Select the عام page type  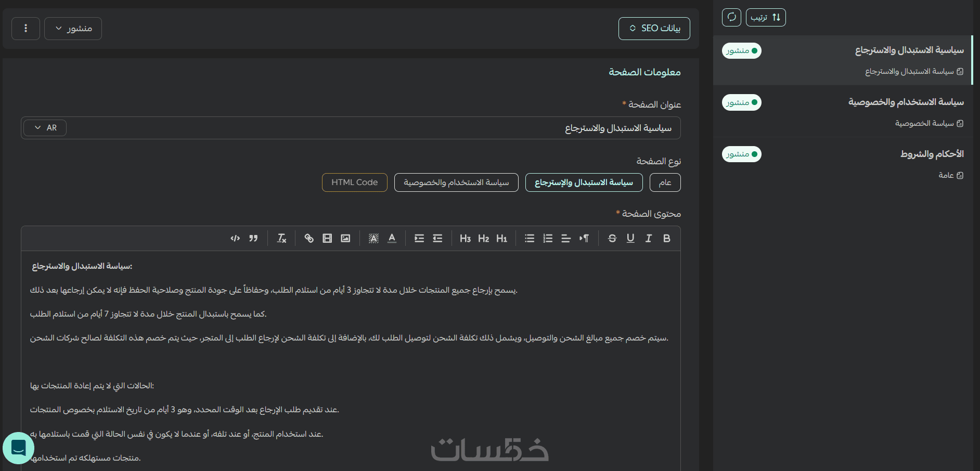tap(665, 182)
